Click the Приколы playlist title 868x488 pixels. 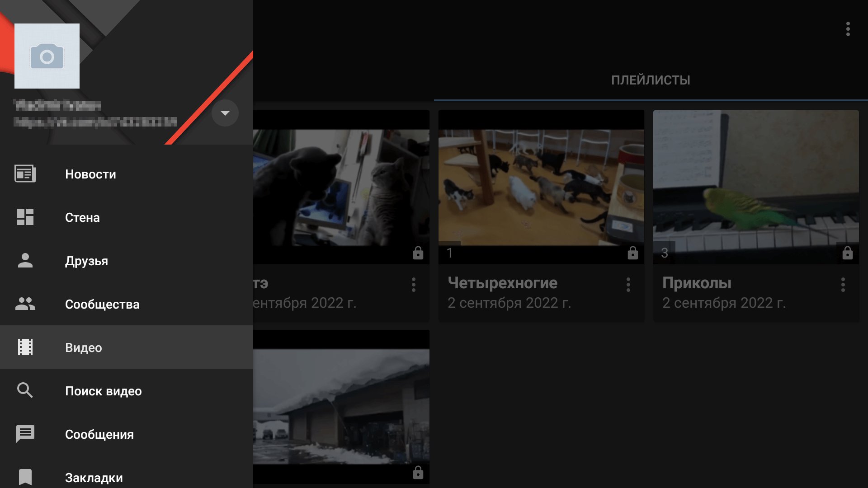[x=697, y=283]
